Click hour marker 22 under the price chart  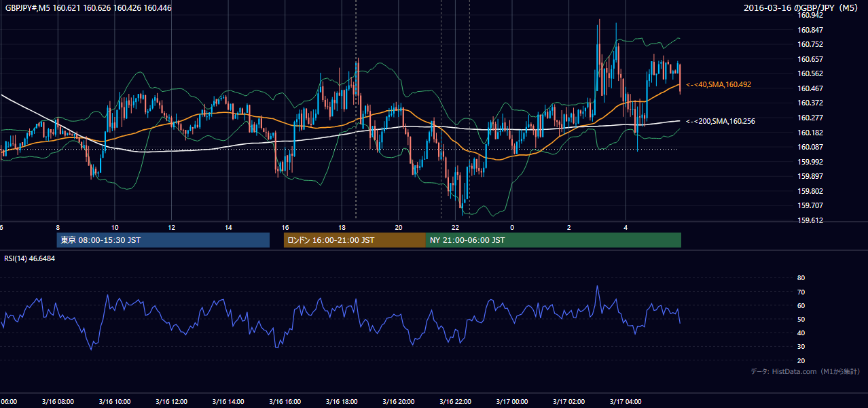[455, 228]
